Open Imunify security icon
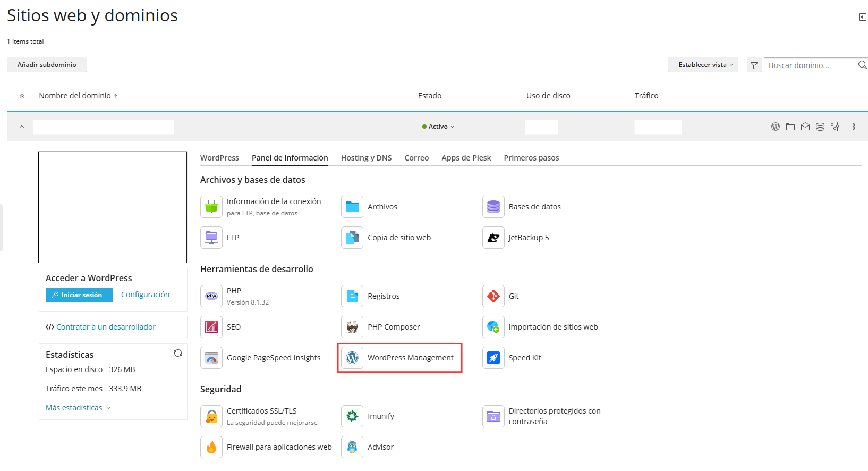Screen dimensions: 868x471 (352, 416)
